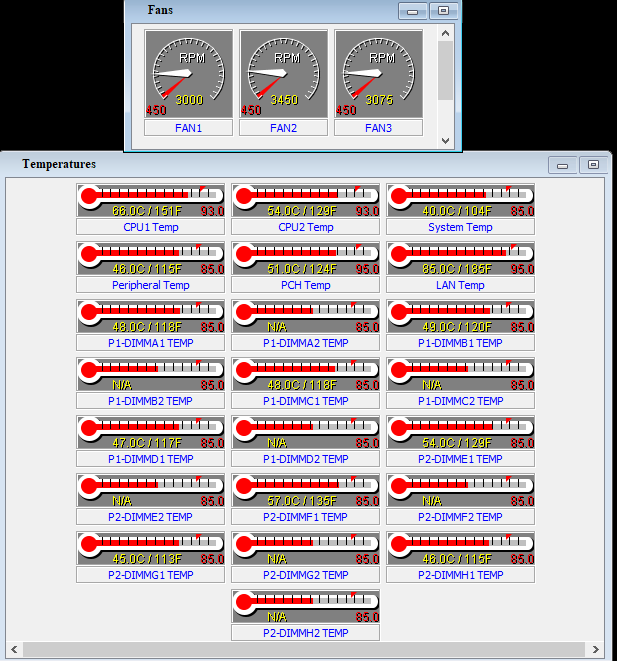Select the P2-DIMMF1 thermometer gauge

tap(306, 490)
